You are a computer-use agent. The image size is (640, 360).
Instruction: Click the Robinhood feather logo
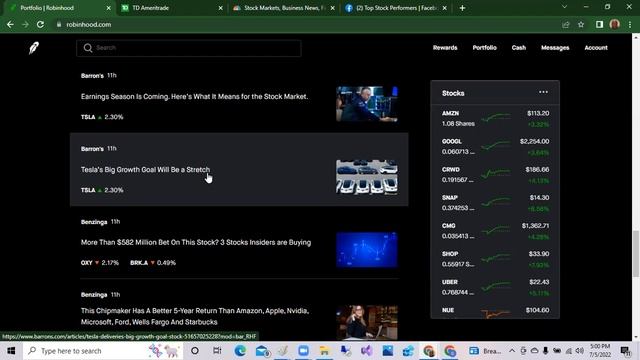pyautogui.click(x=34, y=48)
